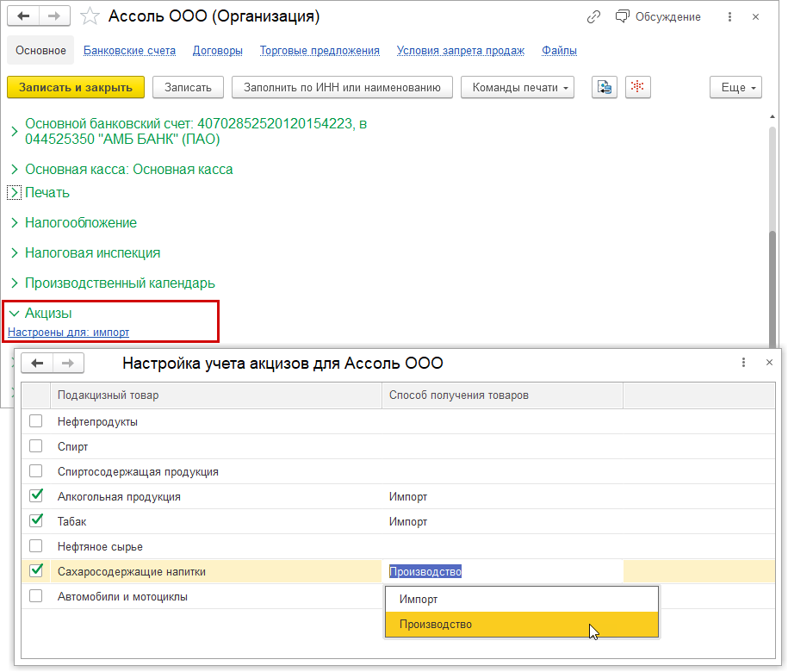Open the excise dialog's three-dot menu

[743, 364]
